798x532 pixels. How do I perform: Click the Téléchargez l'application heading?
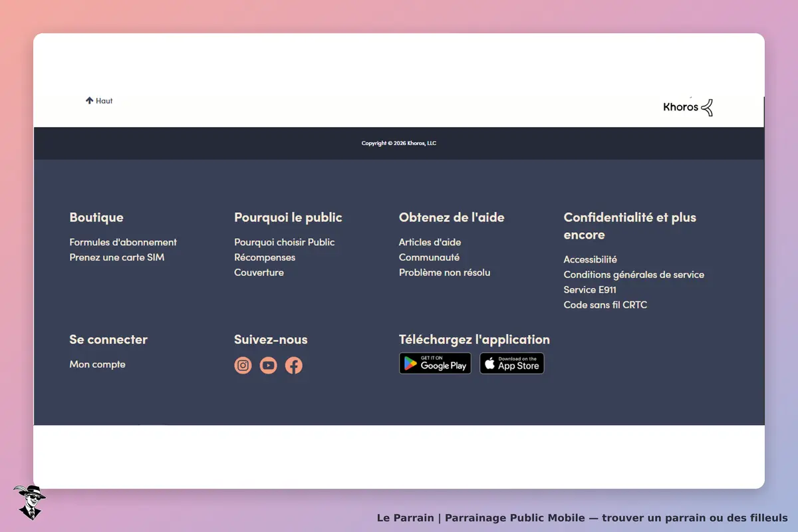tap(474, 340)
